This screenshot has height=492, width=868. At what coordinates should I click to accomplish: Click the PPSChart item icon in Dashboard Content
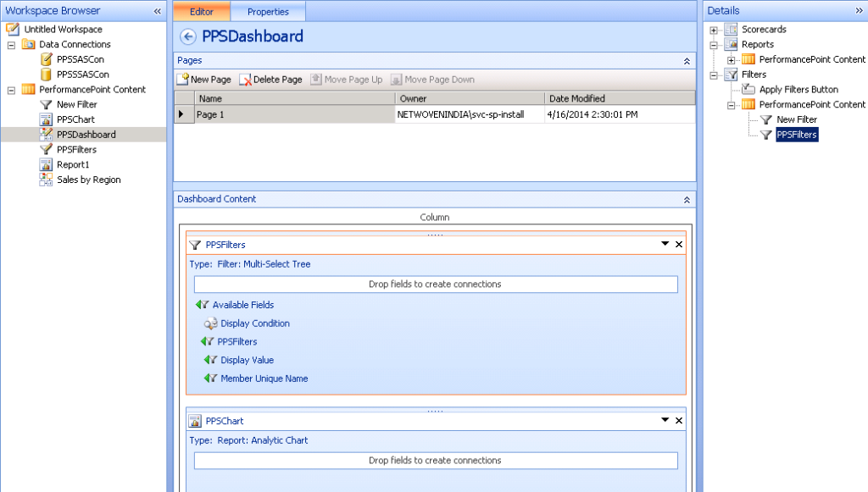pyautogui.click(x=195, y=421)
